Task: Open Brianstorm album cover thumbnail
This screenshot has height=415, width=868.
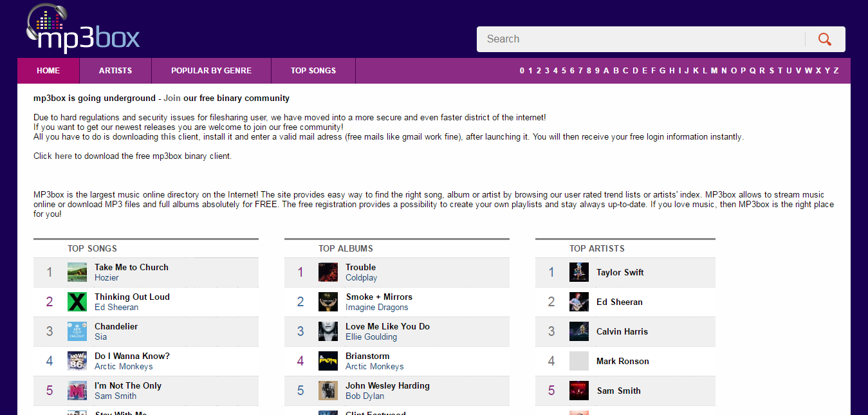Action: tap(328, 361)
